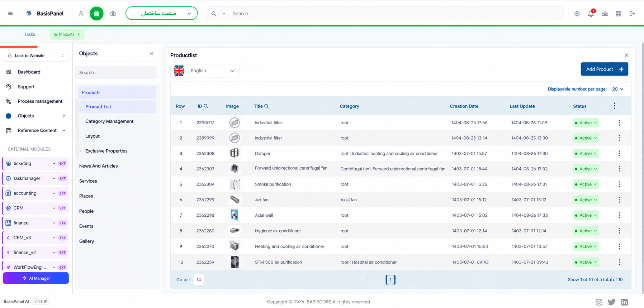Open the table column options menu in header row
The height and width of the screenshot is (308, 644).
(615, 106)
